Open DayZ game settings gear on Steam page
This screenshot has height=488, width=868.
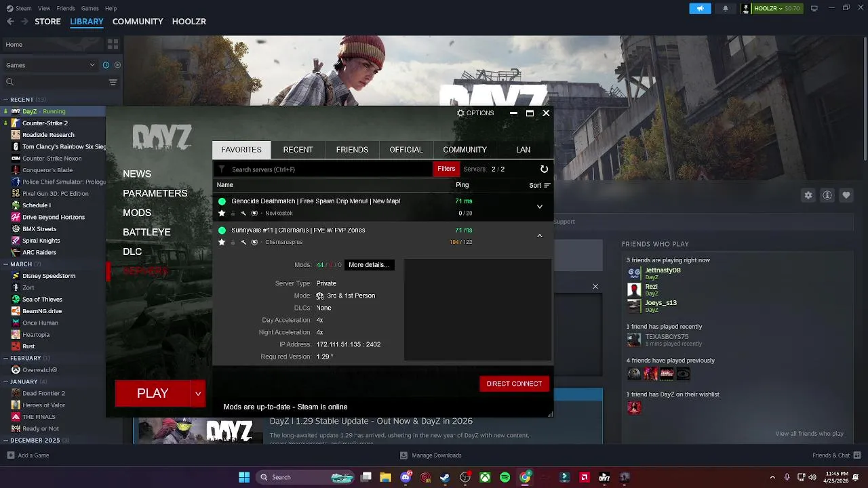(x=808, y=195)
